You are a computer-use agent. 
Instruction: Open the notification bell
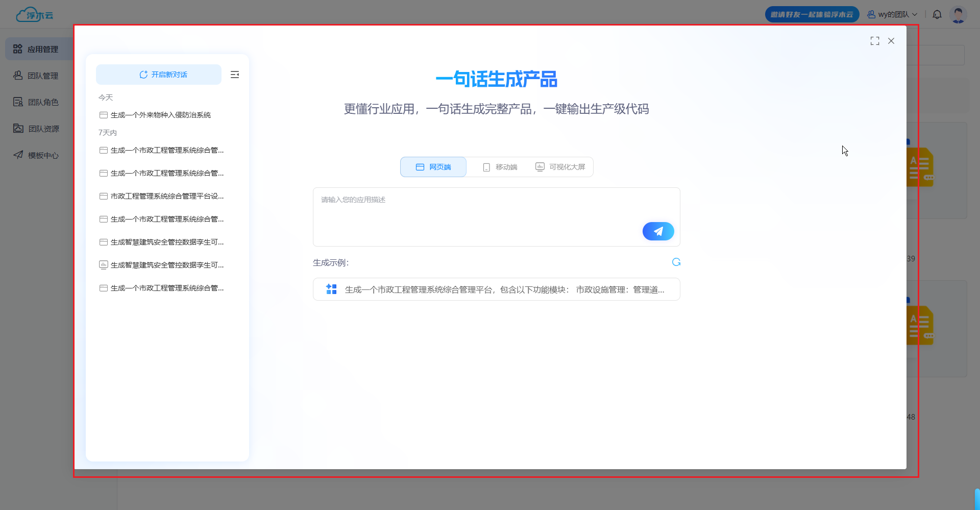pyautogui.click(x=937, y=14)
